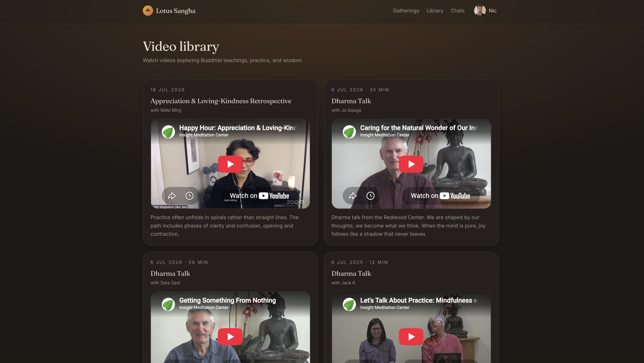Click Insight Meditation Center on Let's Talk video
The height and width of the screenshot is (363, 644).
[x=385, y=307]
